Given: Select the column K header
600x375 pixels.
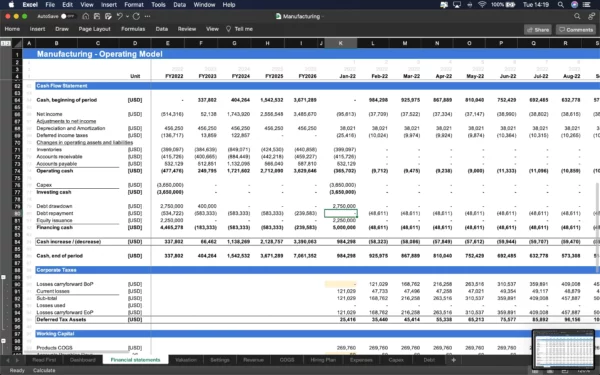Looking at the screenshot, I should (x=341, y=43).
